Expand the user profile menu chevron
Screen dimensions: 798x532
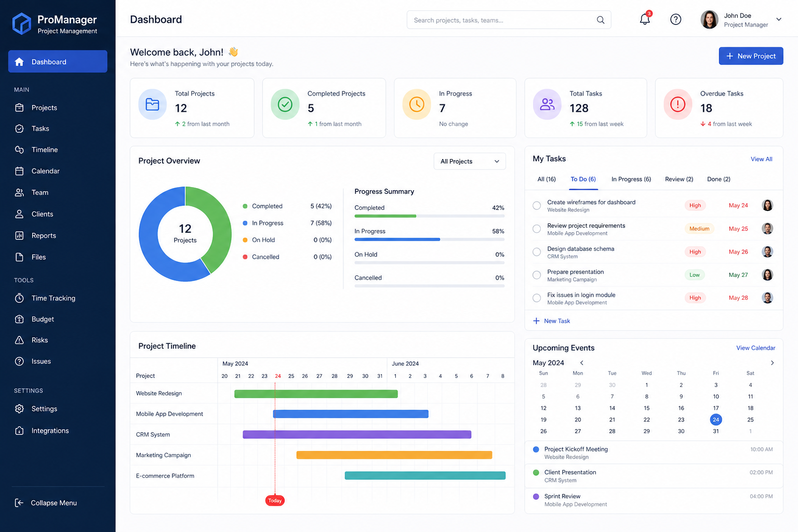click(779, 20)
